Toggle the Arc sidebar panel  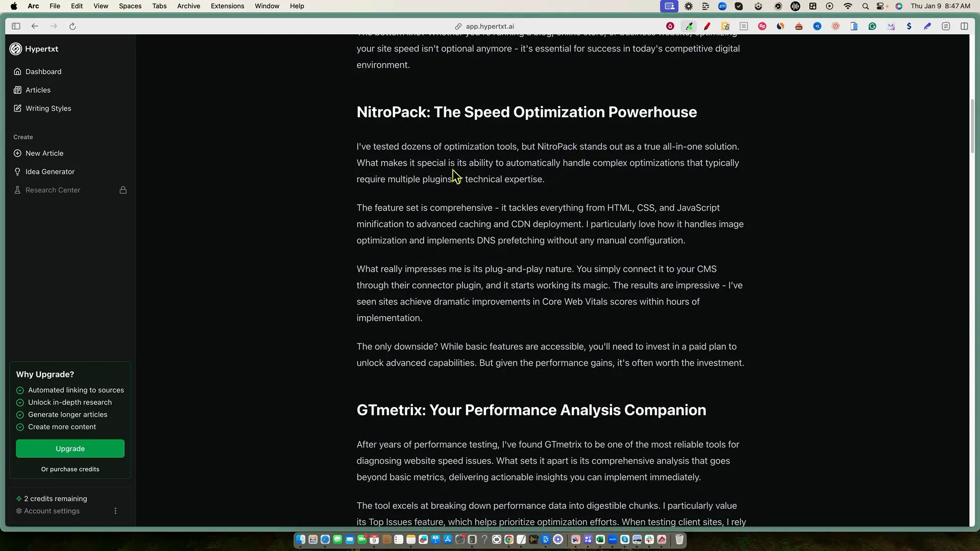click(x=16, y=26)
